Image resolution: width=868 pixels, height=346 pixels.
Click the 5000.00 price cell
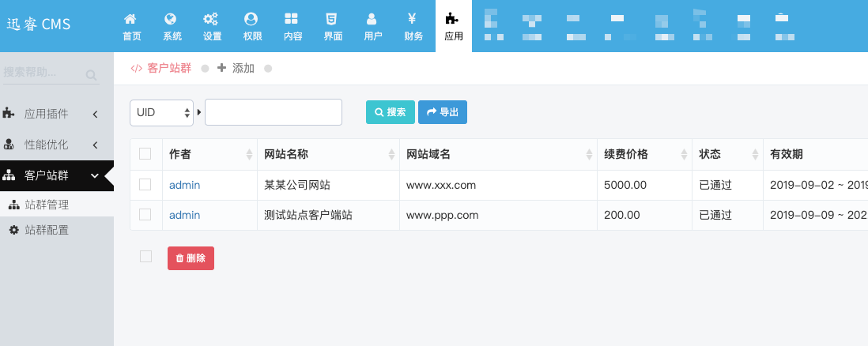[625, 185]
